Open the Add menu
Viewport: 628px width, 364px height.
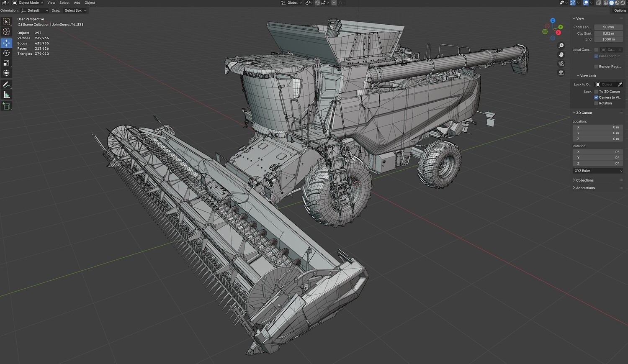coord(77,3)
